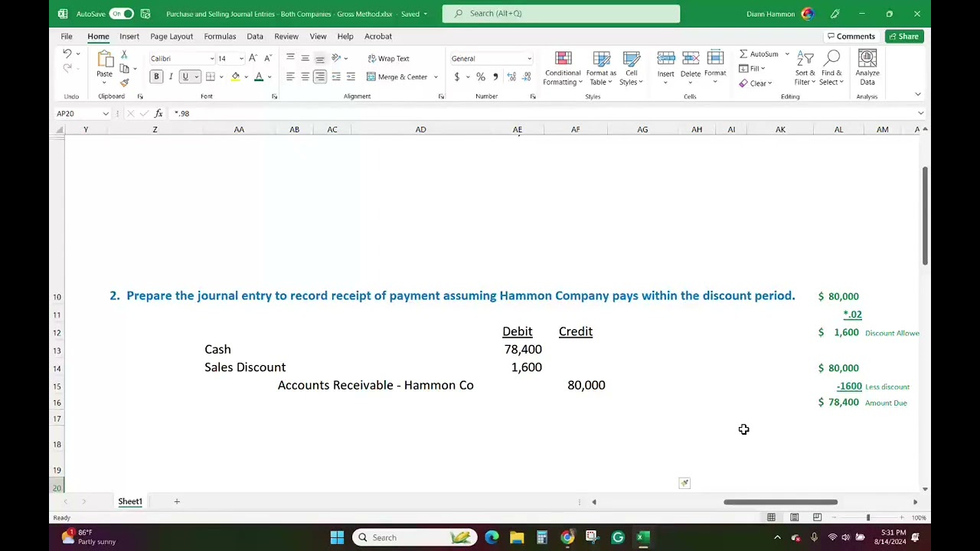Select the Format Painter brush
Screen dimensions: 980x551
pos(124,83)
